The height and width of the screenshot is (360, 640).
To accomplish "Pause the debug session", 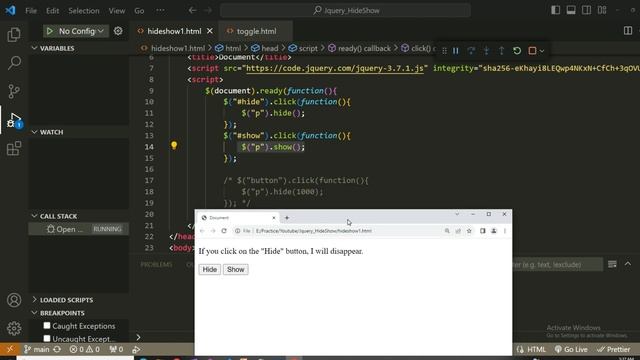I will [x=456, y=51].
